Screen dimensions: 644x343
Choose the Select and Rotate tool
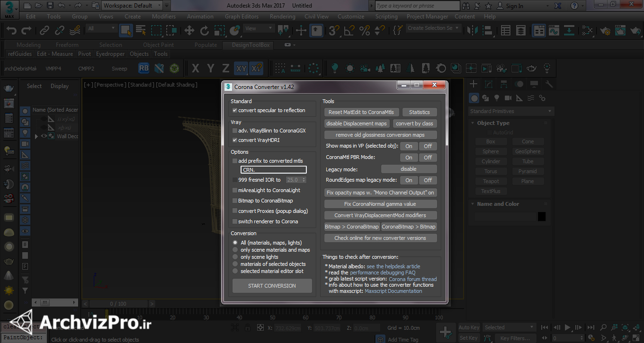(x=205, y=30)
